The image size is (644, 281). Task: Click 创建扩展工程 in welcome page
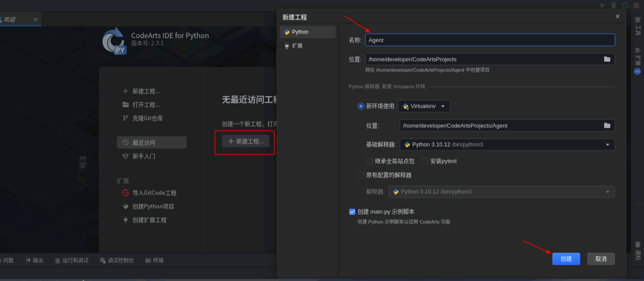144,220
